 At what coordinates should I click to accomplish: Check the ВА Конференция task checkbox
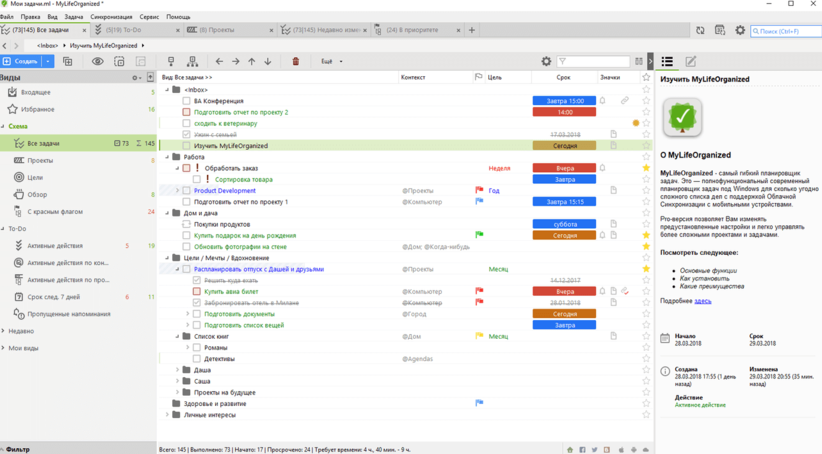(186, 101)
